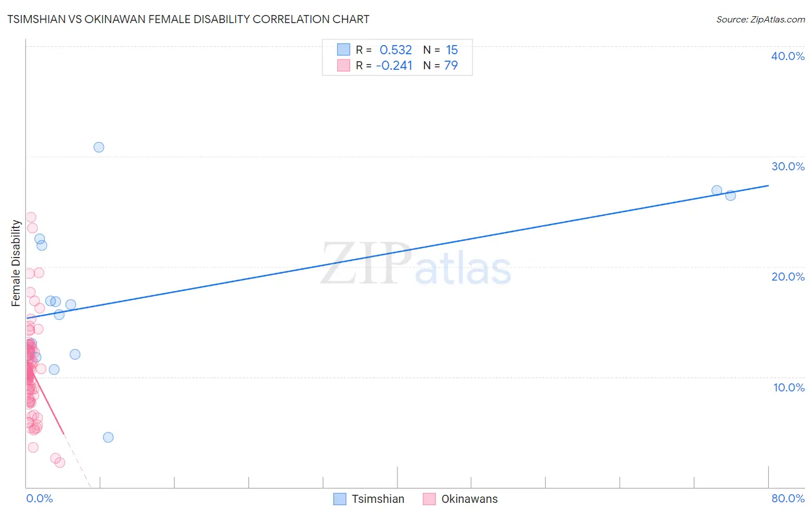Select the Okinawans legend label

tap(470, 499)
